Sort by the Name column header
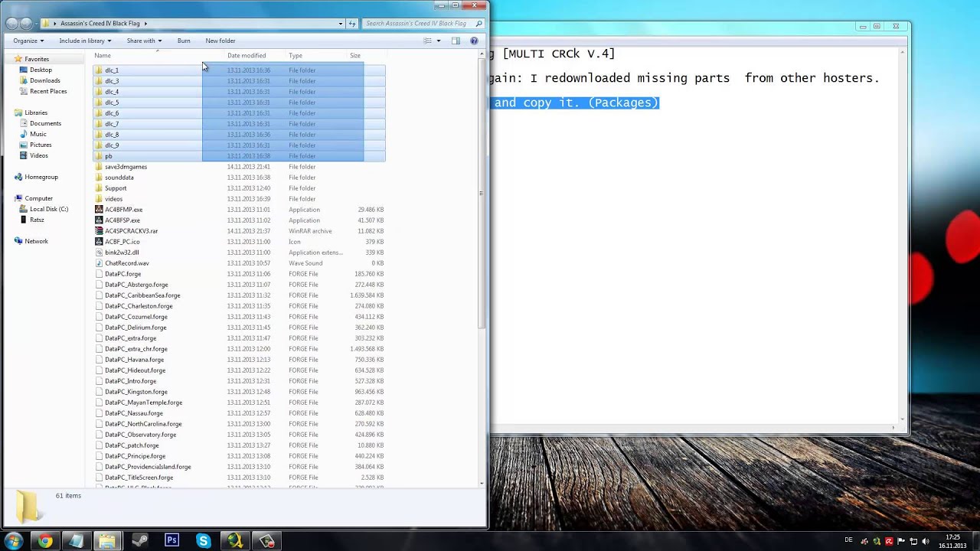The height and width of the screenshot is (551, 980). tap(103, 55)
